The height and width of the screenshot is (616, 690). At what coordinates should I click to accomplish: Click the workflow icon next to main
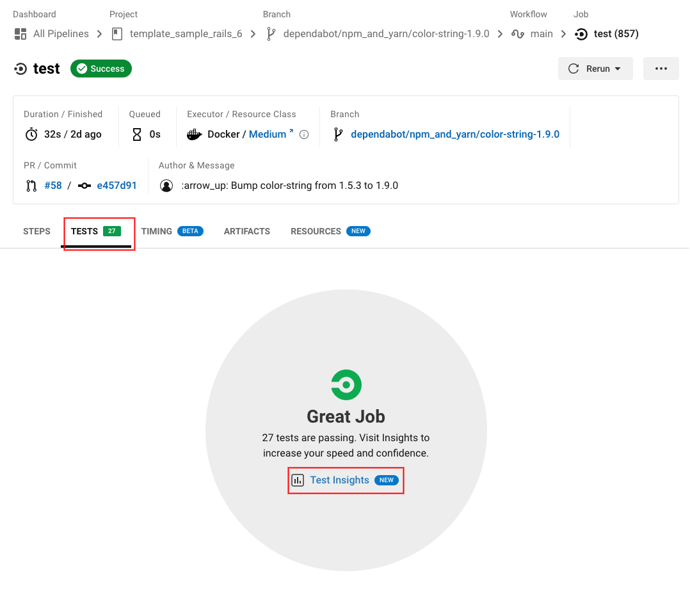(517, 34)
